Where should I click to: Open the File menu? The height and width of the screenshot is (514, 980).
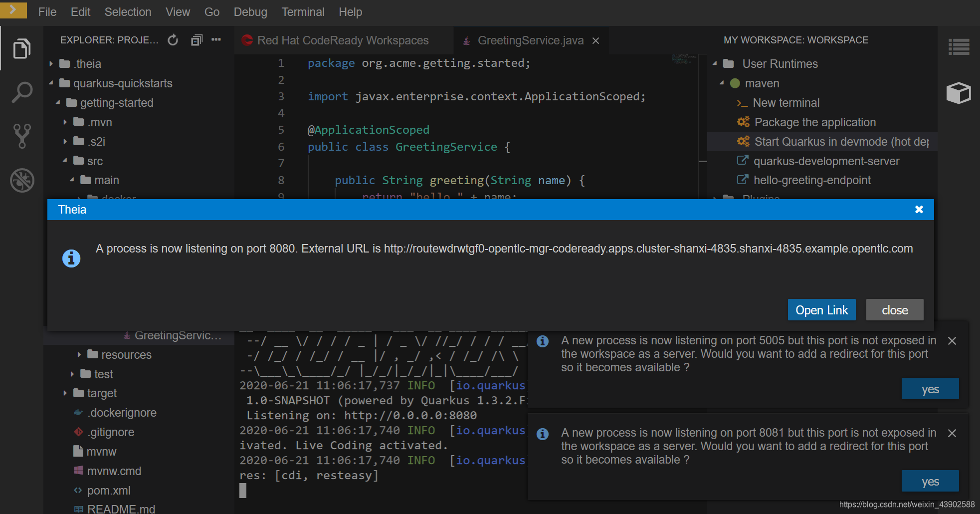[47, 12]
